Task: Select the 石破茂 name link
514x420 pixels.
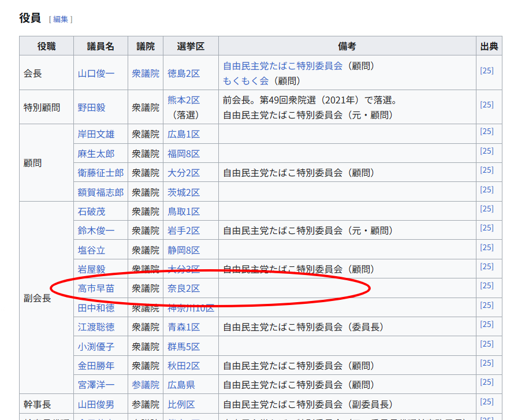Action: point(92,211)
